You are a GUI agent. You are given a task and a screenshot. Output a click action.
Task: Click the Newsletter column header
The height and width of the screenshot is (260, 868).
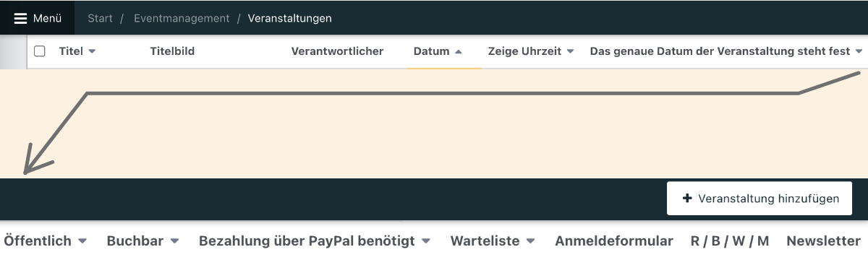tap(824, 241)
